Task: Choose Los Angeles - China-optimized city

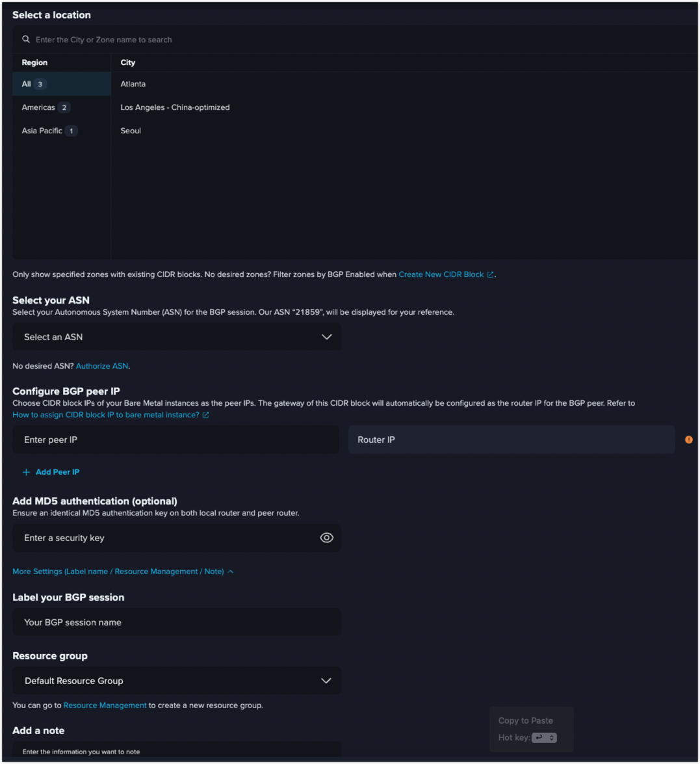Action: click(175, 107)
